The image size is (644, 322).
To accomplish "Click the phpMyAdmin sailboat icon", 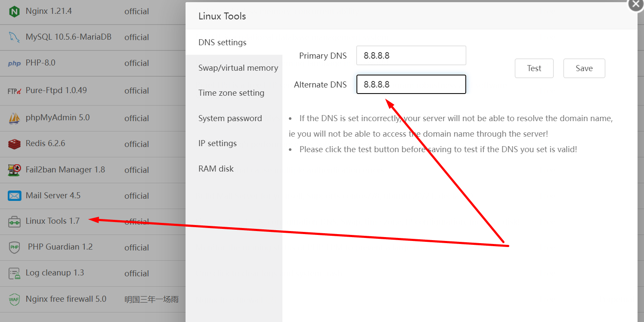I will (14, 118).
